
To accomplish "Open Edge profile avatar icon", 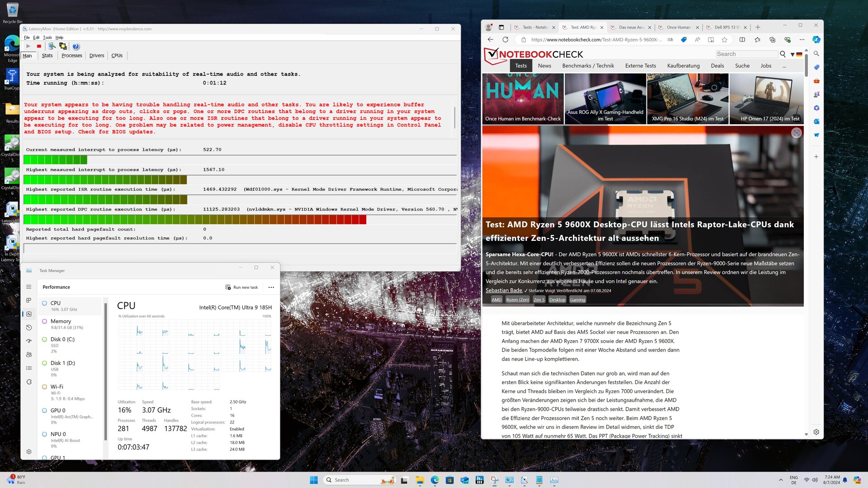I will tap(488, 27).
